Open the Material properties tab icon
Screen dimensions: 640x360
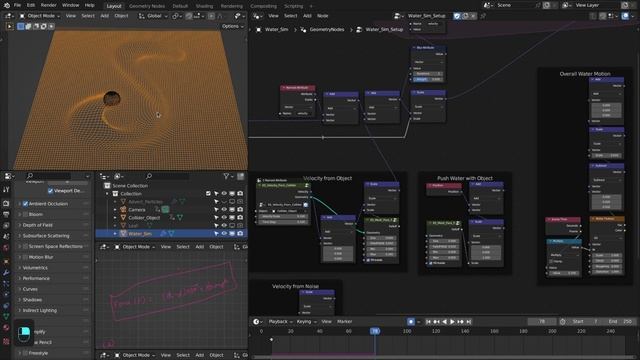[x=6, y=328]
